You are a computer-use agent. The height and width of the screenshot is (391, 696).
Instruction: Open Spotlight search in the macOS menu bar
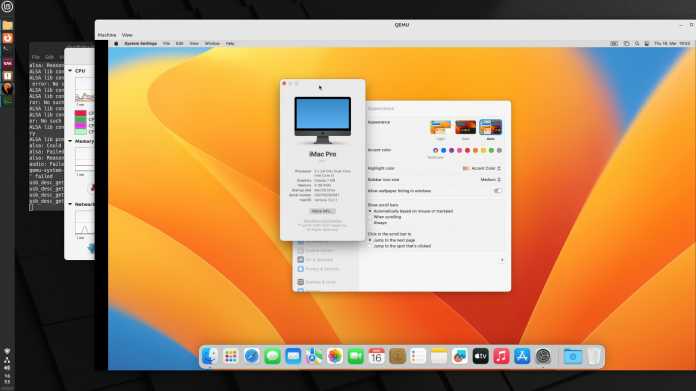pos(637,43)
